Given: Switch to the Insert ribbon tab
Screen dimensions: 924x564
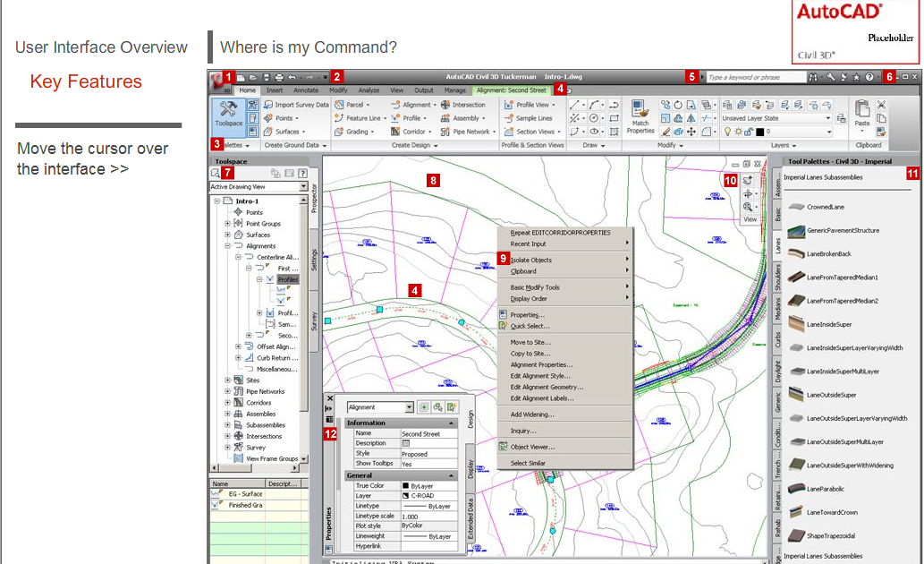Looking at the screenshot, I should point(274,90).
